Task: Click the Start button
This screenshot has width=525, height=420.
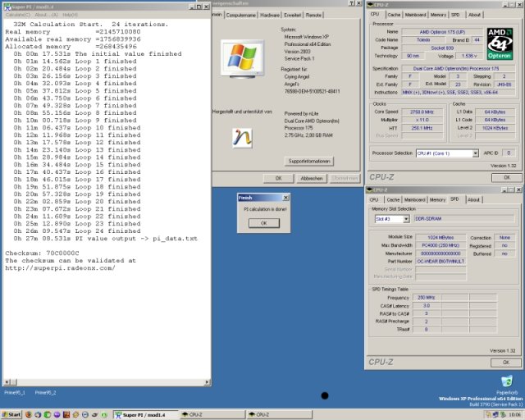Action: [11, 414]
